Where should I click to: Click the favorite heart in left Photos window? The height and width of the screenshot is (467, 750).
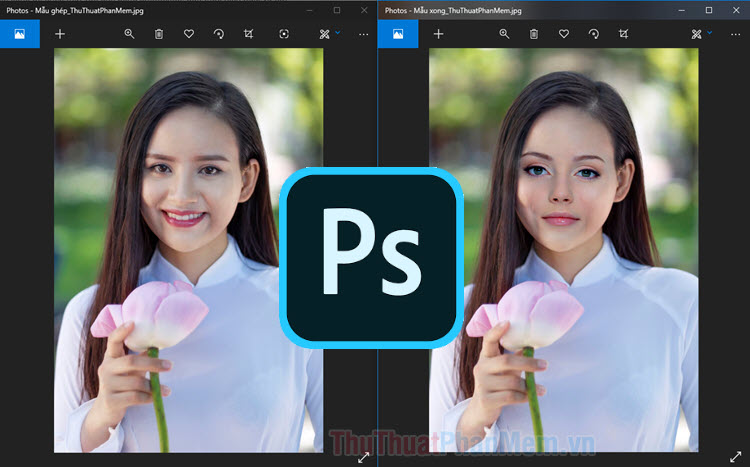click(189, 34)
